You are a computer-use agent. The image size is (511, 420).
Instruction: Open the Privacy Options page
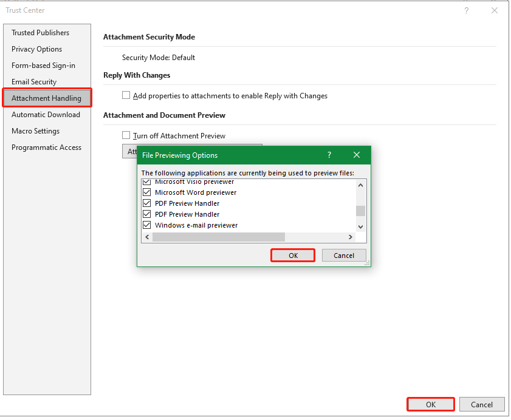pyautogui.click(x=35, y=49)
